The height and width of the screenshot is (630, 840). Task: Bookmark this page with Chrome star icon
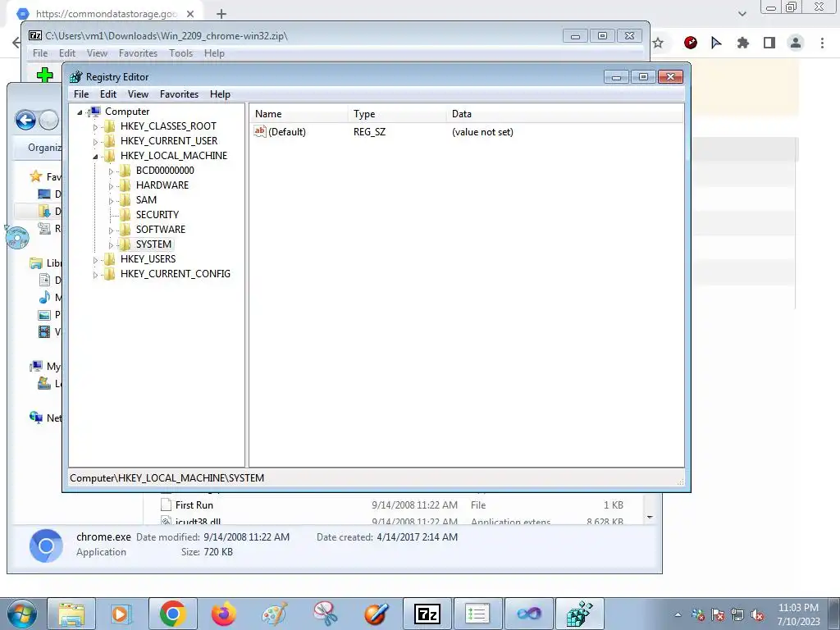coord(659,43)
